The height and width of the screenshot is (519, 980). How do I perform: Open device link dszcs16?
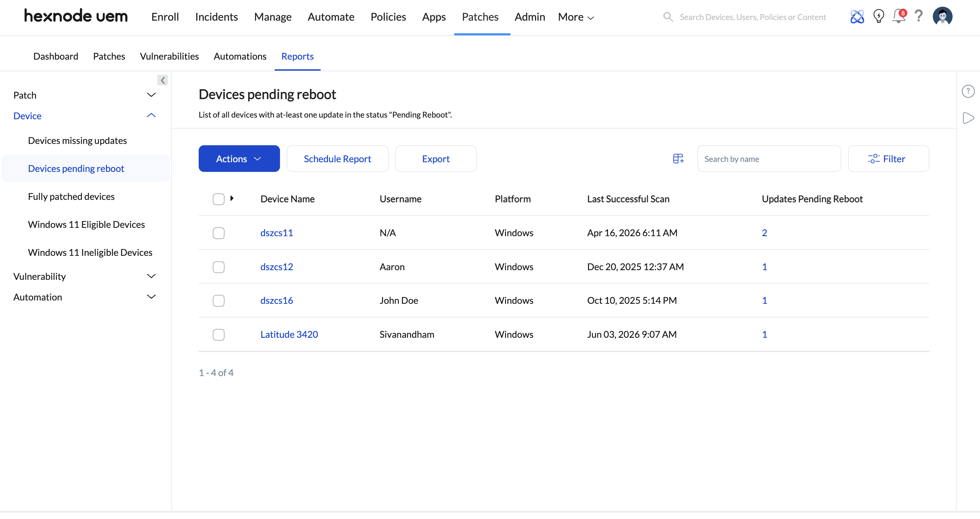click(277, 300)
